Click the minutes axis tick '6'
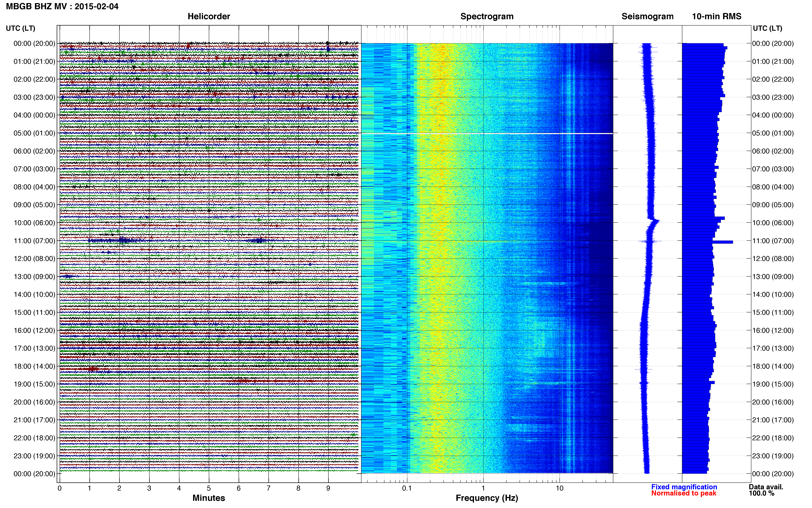The image size is (812, 508). (239, 488)
